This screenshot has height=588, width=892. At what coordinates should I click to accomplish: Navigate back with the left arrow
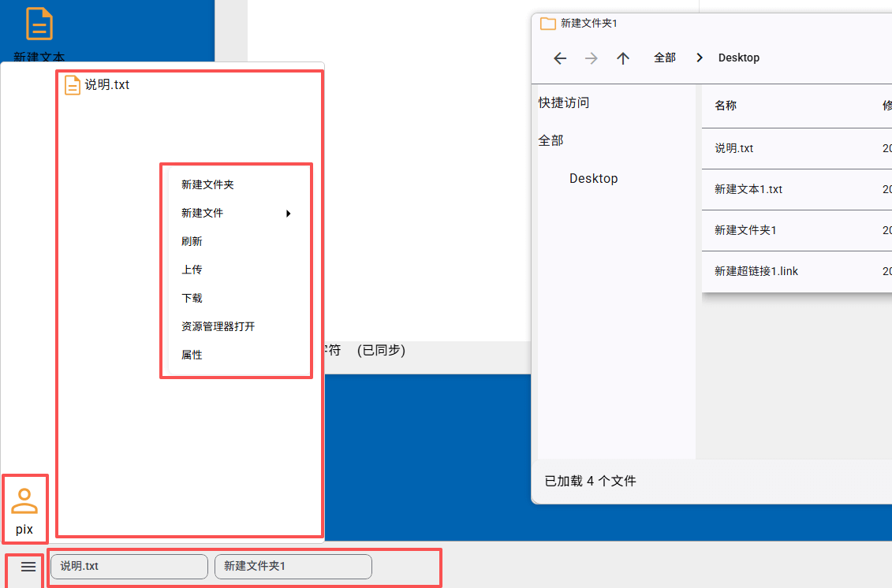(x=560, y=58)
